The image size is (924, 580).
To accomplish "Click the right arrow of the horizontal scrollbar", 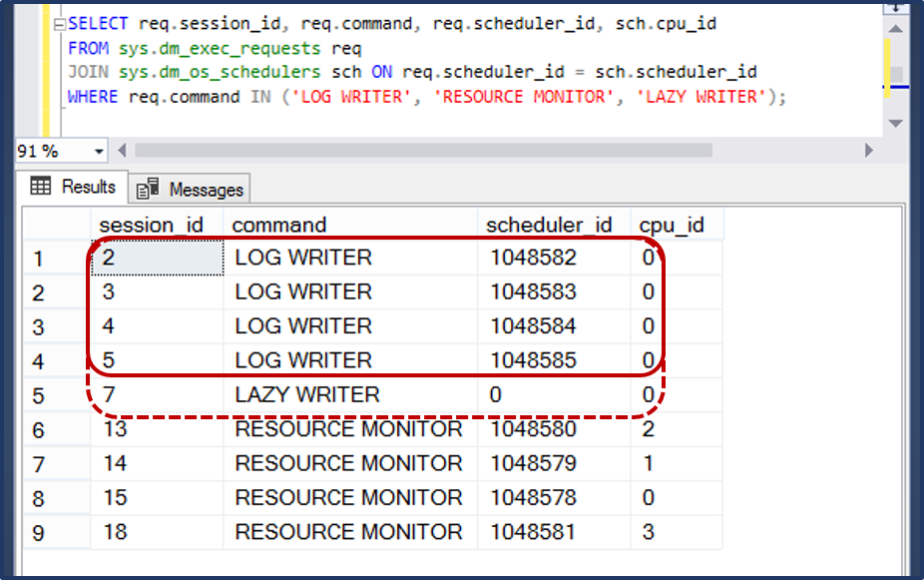I will pos(868,149).
